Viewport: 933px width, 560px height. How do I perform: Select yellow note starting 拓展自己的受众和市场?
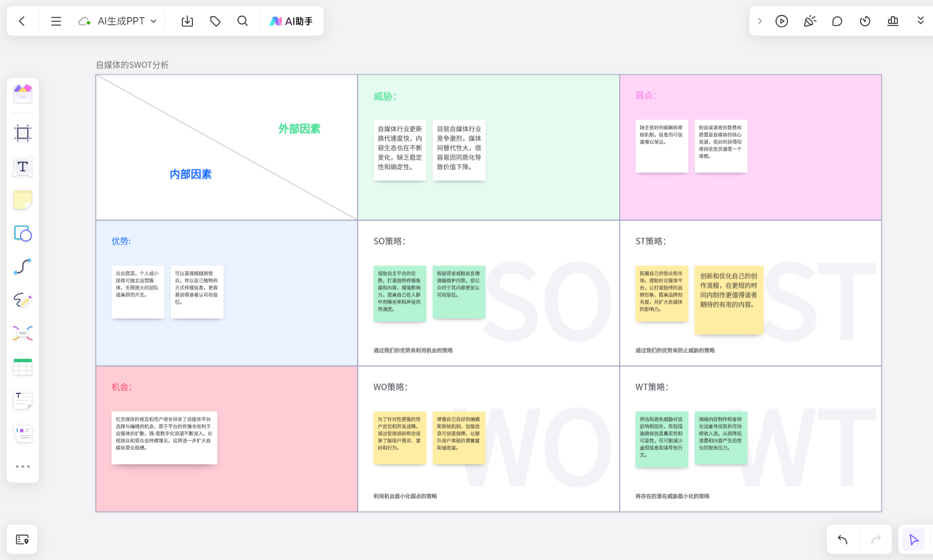(x=662, y=293)
